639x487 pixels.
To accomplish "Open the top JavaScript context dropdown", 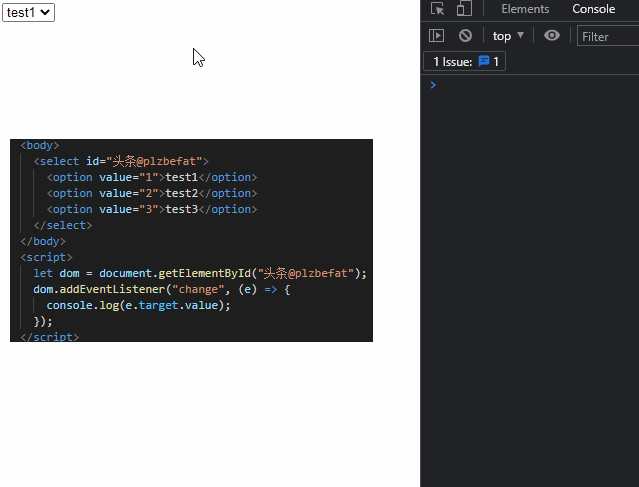I will (x=508, y=36).
